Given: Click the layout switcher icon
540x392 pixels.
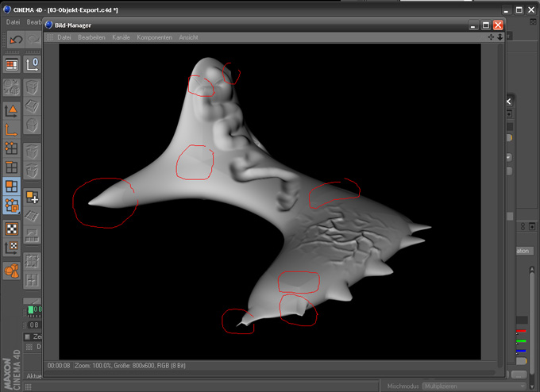Looking at the screenshot, I should pos(12,65).
